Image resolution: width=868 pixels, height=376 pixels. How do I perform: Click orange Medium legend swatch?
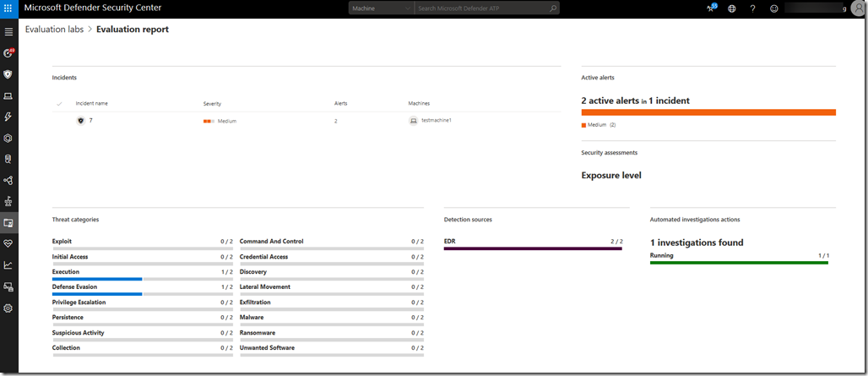point(583,125)
